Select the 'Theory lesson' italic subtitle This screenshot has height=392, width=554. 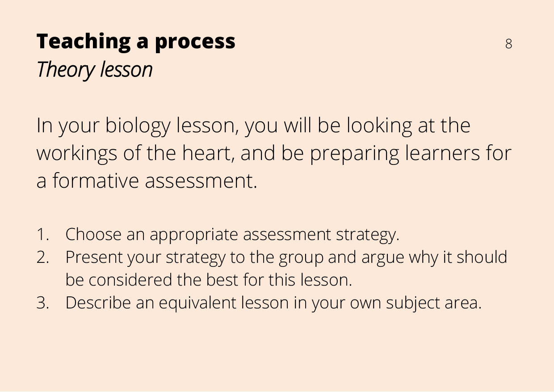(94, 70)
